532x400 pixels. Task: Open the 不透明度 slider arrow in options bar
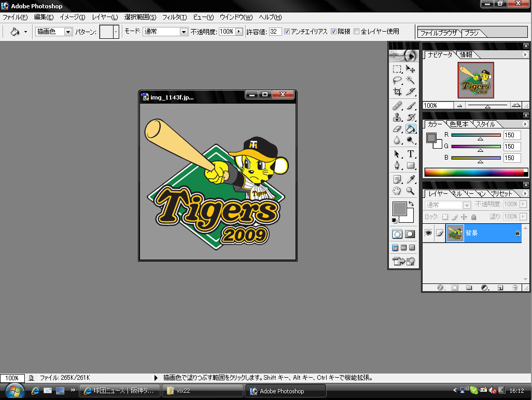(x=239, y=32)
